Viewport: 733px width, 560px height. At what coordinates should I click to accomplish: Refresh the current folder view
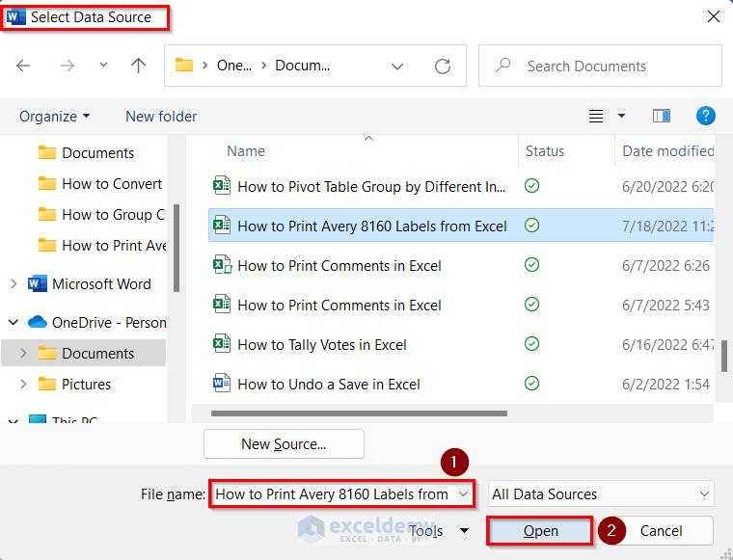coord(443,66)
